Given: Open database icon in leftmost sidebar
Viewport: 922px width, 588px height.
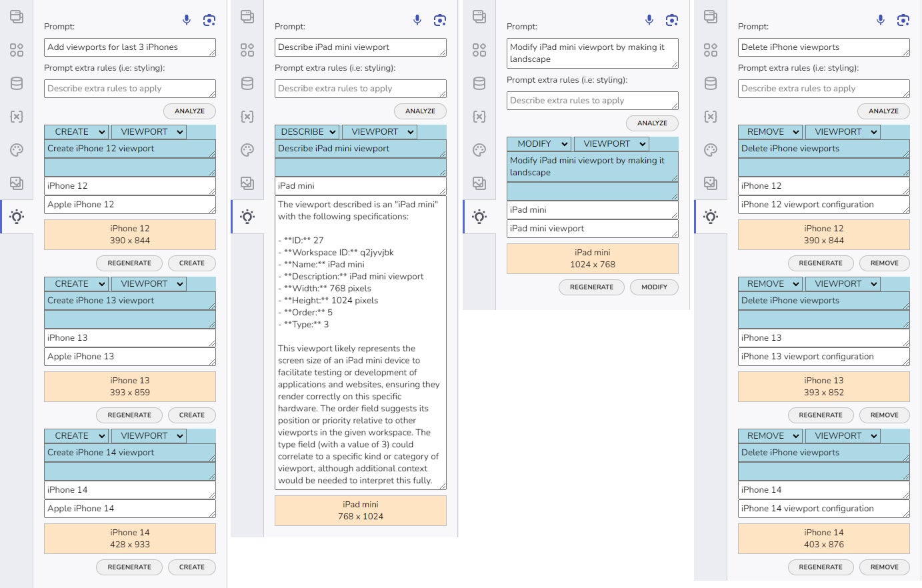Looking at the screenshot, I should pyautogui.click(x=17, y=83).
